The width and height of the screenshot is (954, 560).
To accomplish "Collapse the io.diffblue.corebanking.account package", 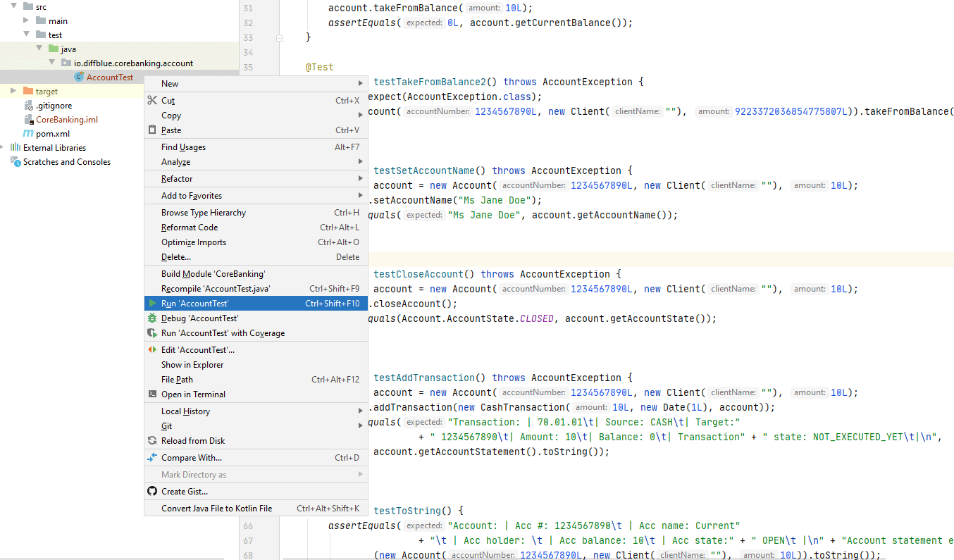I will [52, 63].
